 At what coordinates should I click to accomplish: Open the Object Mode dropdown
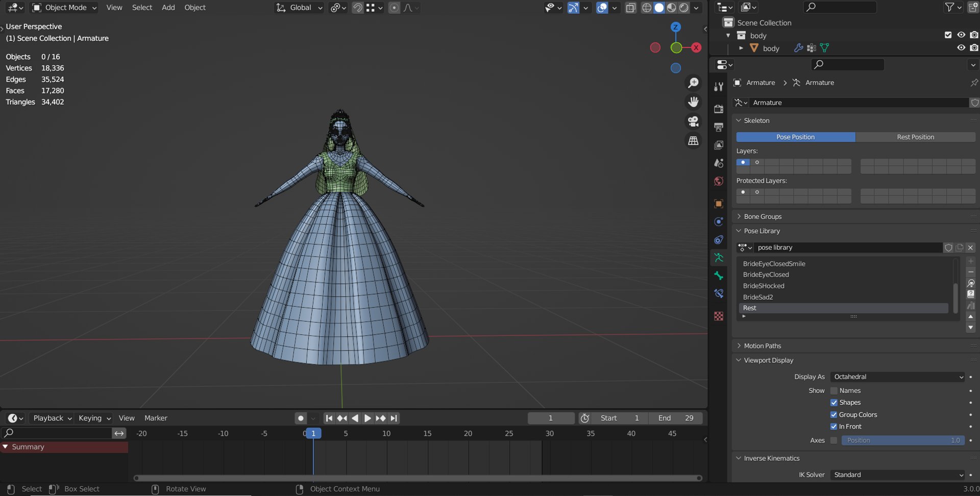pyautogui.click(x=64, y=8)
